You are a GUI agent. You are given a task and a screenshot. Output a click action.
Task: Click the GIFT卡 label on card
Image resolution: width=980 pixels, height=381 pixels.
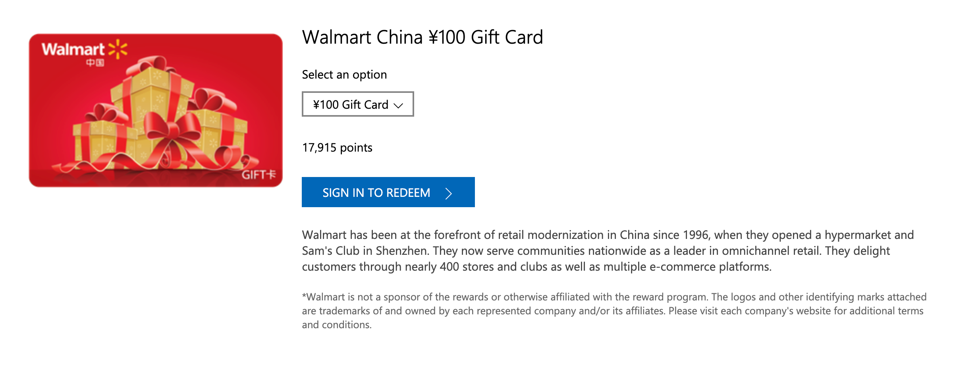[259, 175]
